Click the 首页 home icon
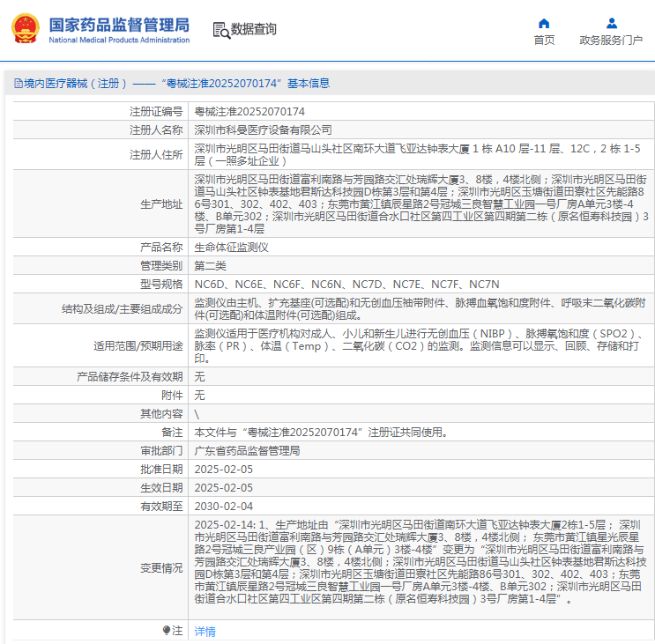 pyautogui.click(x=544, y=23)
